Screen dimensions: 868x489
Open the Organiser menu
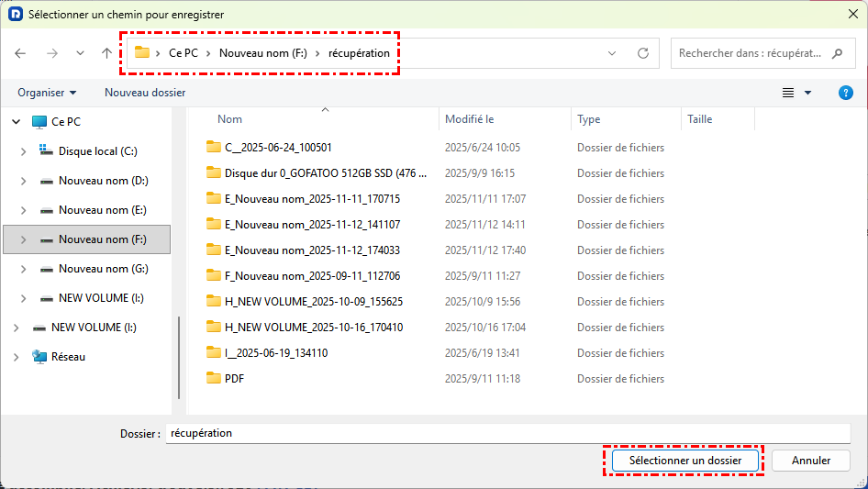(x=47, y=93)
